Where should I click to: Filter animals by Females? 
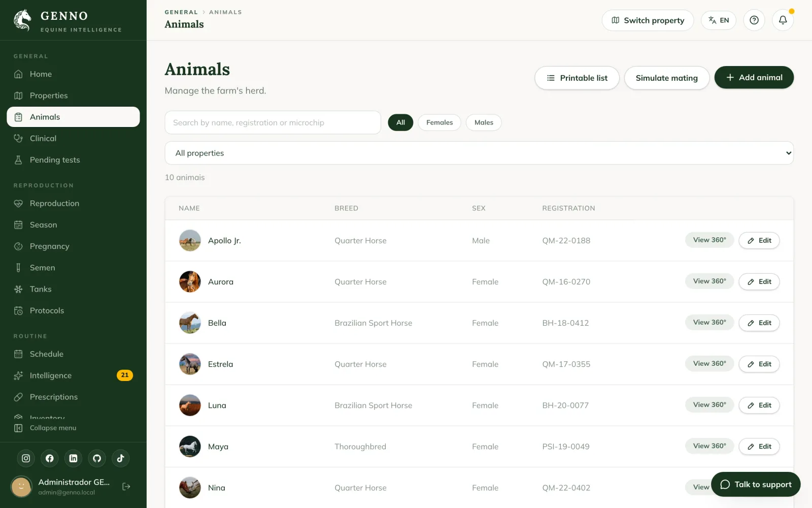[x=439, y=122]
